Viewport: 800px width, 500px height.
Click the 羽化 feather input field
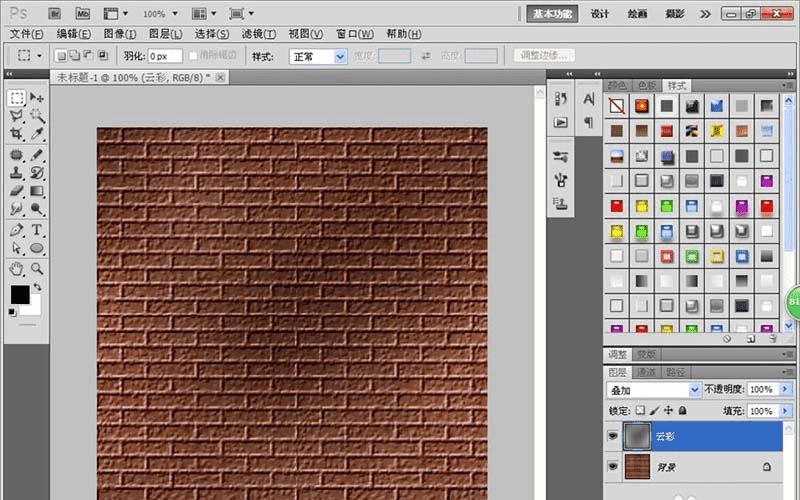[x=165, y=57]
